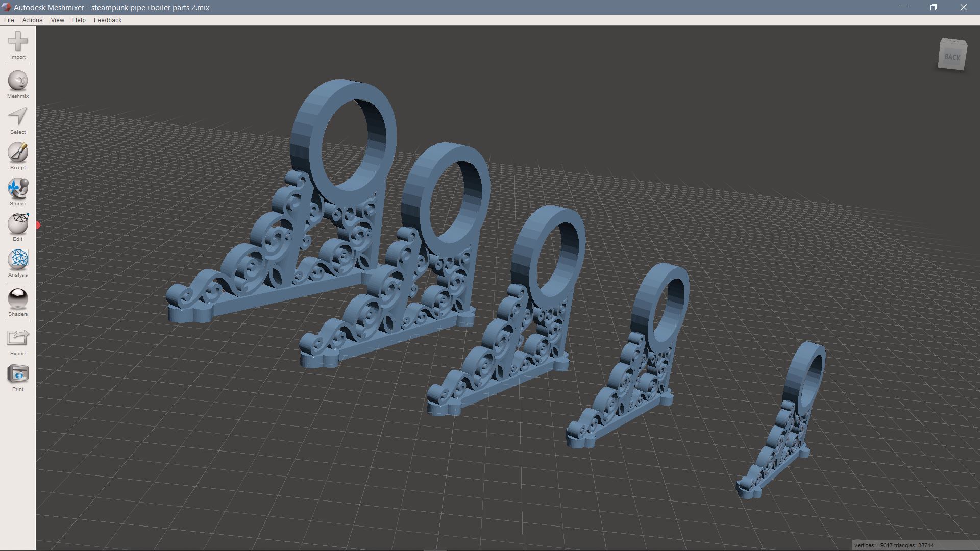The image size is (980, 551).
Task: Open the Actions menu
Action: (32, 20)
